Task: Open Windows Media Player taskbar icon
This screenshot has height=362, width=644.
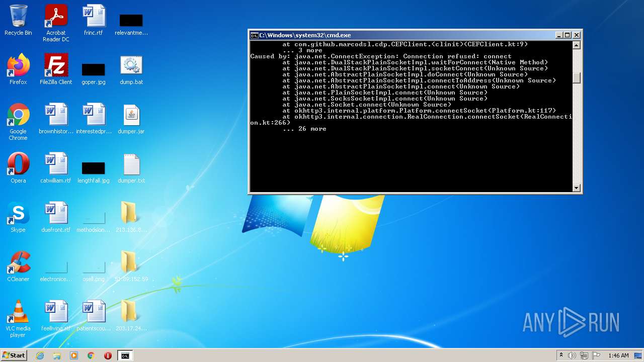Action: (x=74, y=355)
